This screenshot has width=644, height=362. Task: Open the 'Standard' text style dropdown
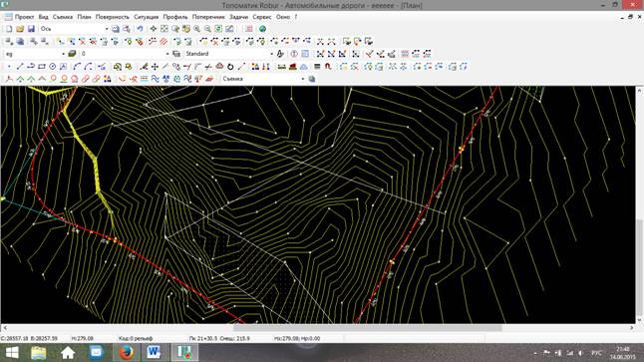click(x=271, y=54)
